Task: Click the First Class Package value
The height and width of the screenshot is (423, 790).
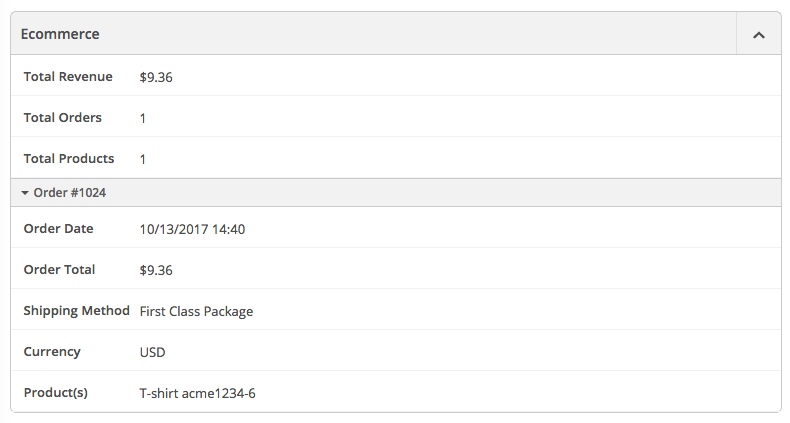Action: click(196, 311)
